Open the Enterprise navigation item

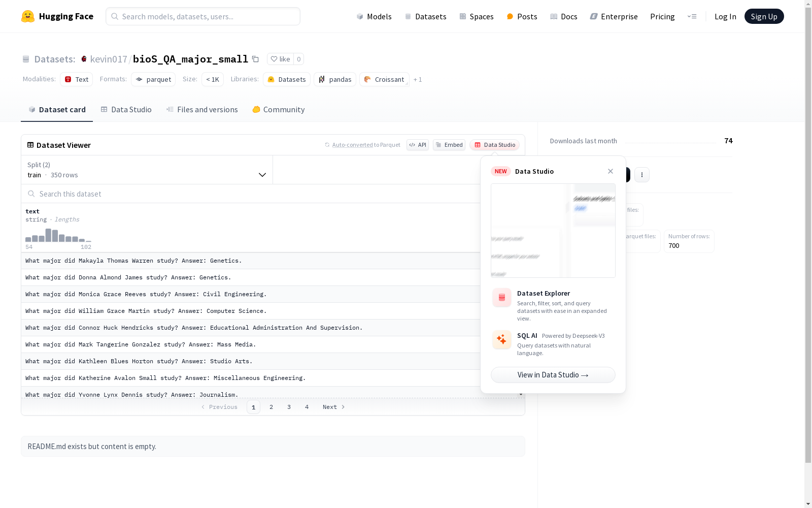click(614, 16)
